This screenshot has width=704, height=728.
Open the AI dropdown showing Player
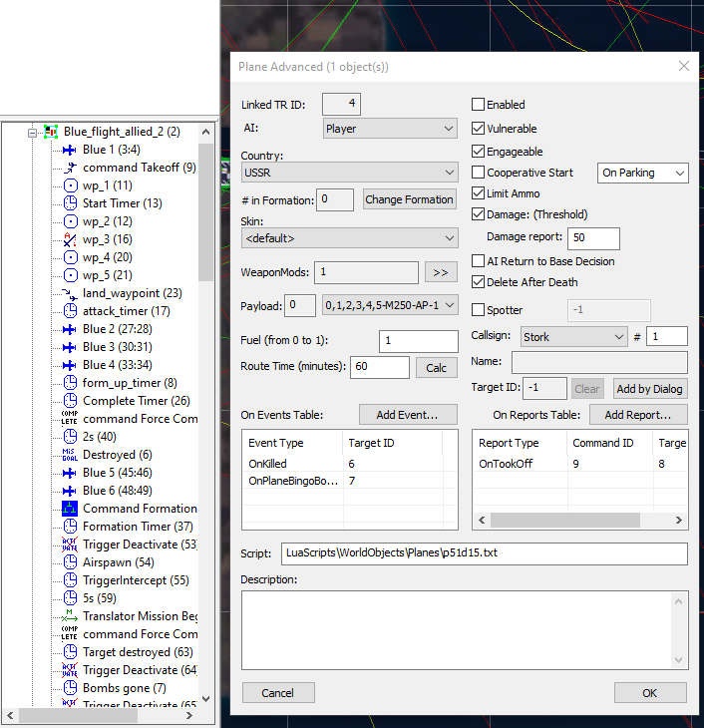tap(390, 129)
